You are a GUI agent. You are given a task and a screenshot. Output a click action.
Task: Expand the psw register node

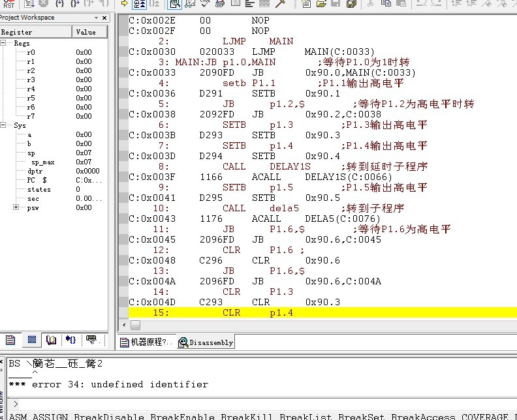pyautogui.click(x=16, y=207)
